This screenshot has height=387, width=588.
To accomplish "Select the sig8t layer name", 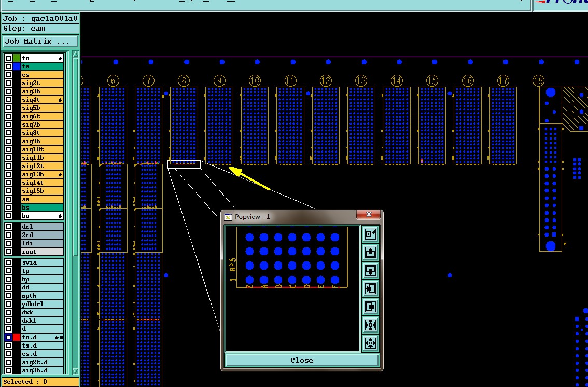I will (42, 133).
